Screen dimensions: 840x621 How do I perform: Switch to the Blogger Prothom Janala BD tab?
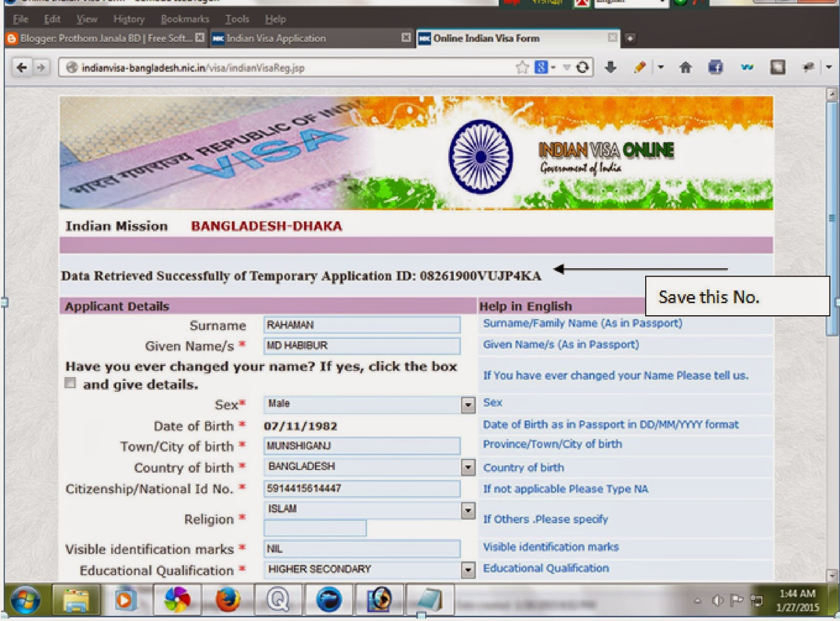coord(106,38)
